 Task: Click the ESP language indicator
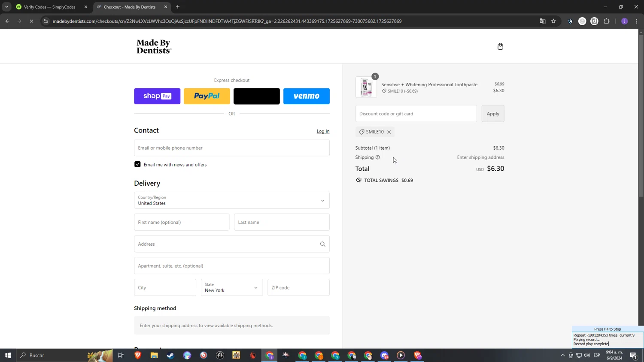pyautogui.click(x=597, y=355)
